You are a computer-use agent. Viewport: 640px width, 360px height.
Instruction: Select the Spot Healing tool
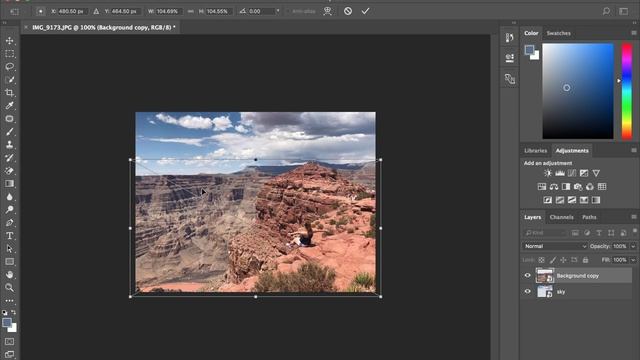[9, 119]
